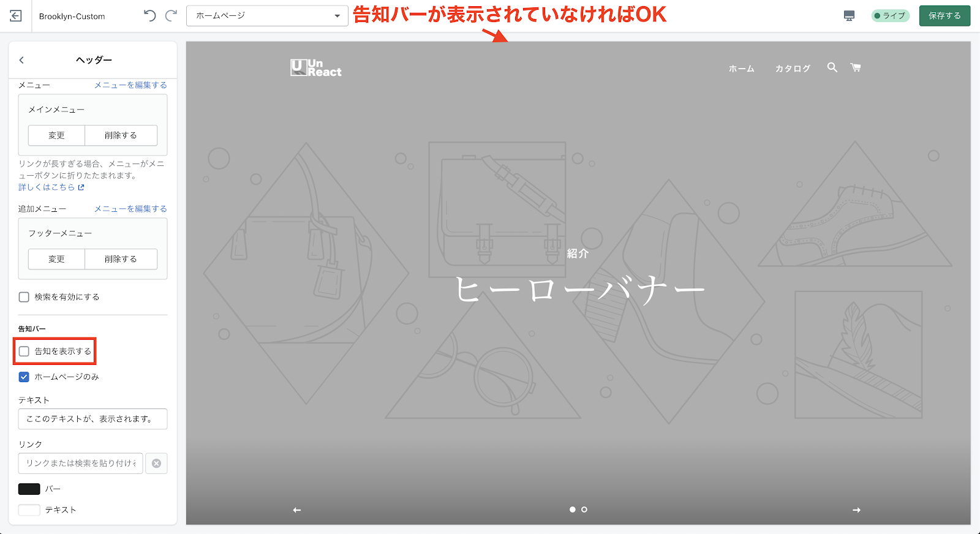Image resolution: width=980 pixels, height=534 pixels.
Task: Click the redo arrow icon
Action: coord(171,16)
